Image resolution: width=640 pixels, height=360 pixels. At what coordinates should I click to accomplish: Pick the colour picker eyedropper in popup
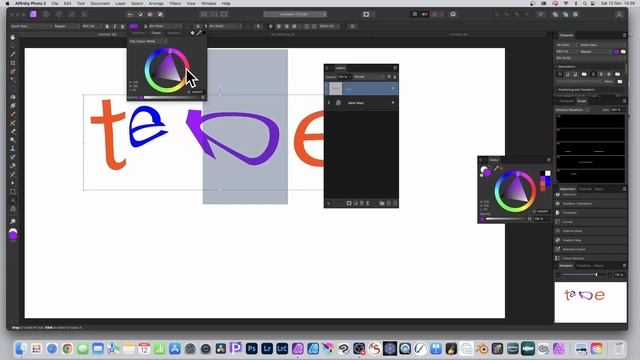(x=199, y=33)
